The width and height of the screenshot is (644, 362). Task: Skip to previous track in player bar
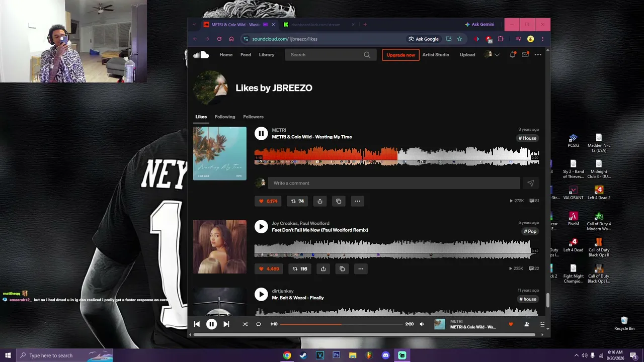[x=197, y=324]
